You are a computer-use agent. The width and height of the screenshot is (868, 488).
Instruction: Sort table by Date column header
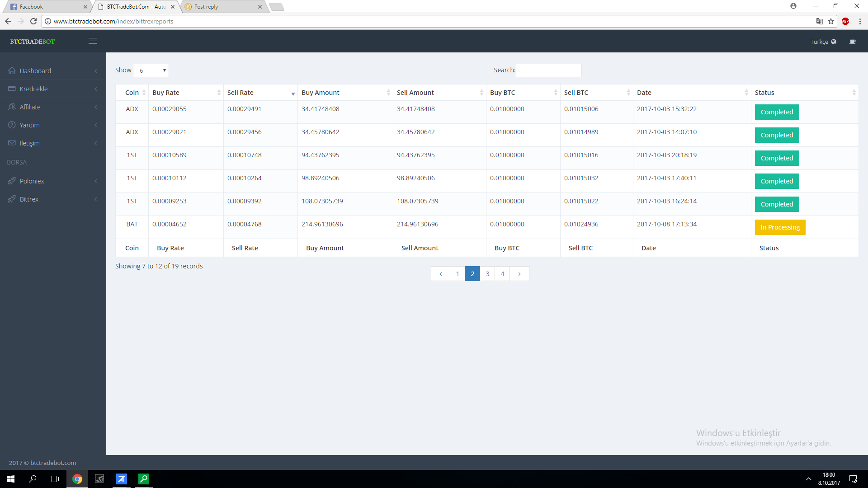click(692, 93)
